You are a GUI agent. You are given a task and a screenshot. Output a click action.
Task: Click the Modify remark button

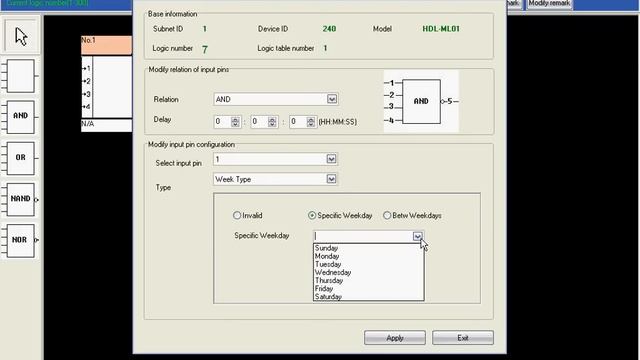pos(549,4)
